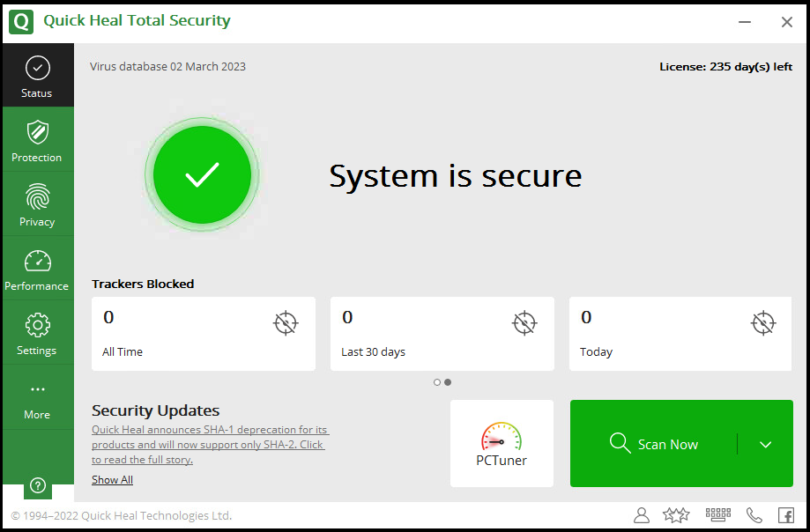This screenshot has height=532, width=810.
Task: Open the Performance gauge section
Action: [x=37, y=270]
